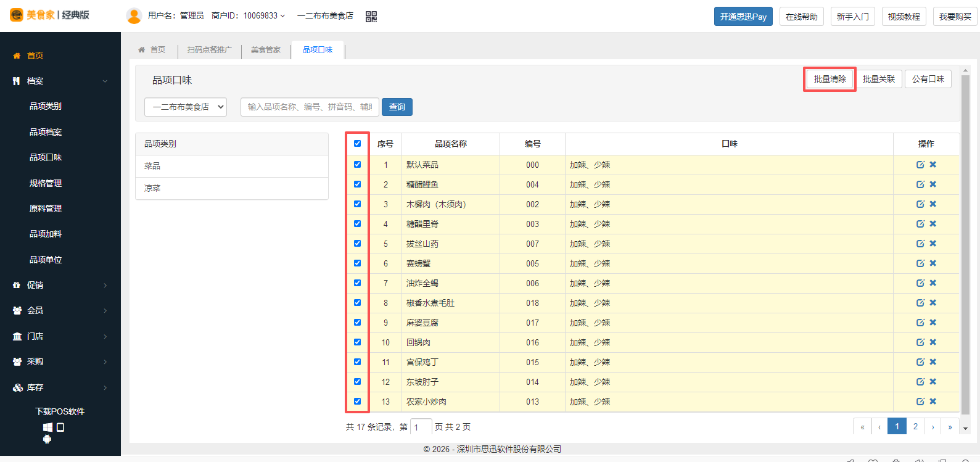The image size is (980, 462).
Task: Open 品项类别 in the sidebar
Action: point(46,106)
